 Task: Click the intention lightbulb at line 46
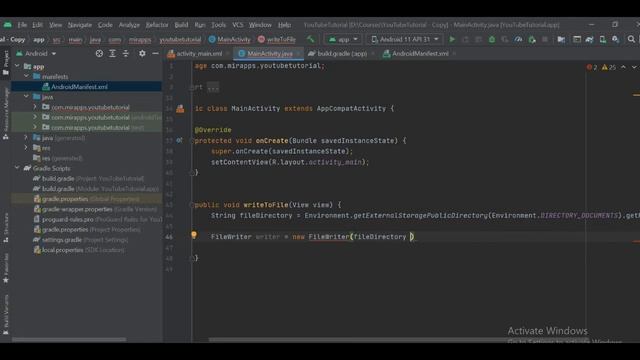[x=194, y=235]
